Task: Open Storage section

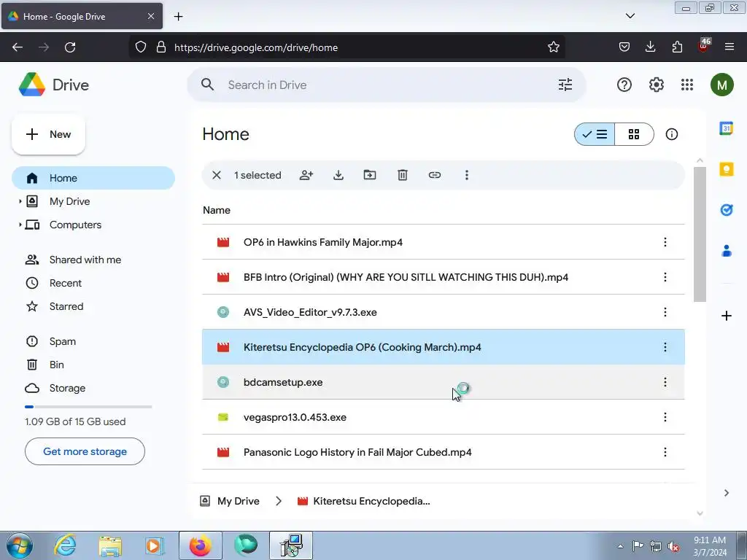Action: coord(67,388)
